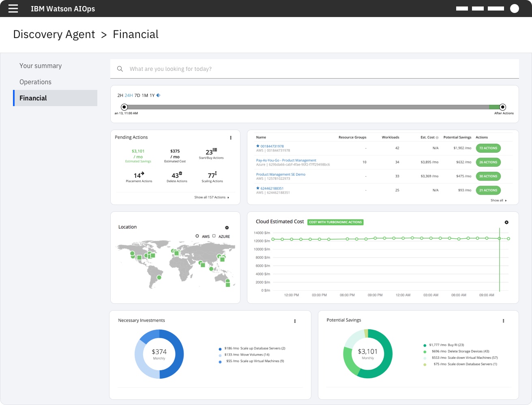The image size is (532, 405).
Task: Click the Start/Buy Actions grid icon
Action: [x=215, y=150]
